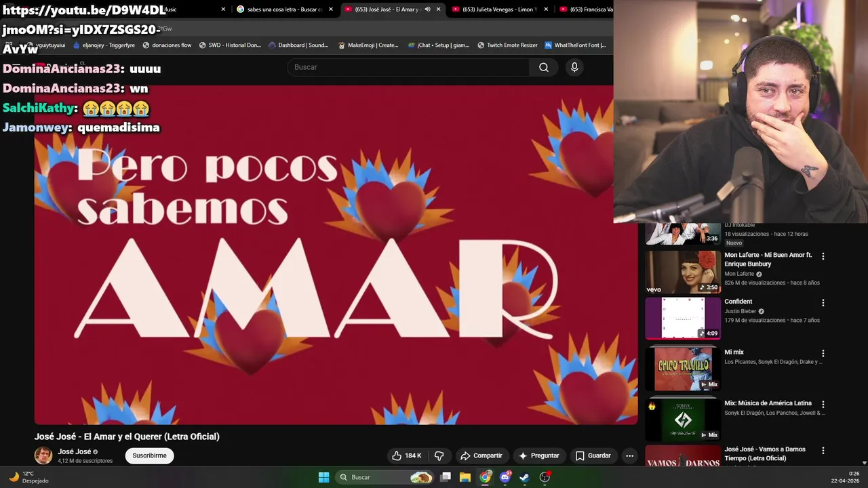Open Discord from taskbar

tap(505, 477)
